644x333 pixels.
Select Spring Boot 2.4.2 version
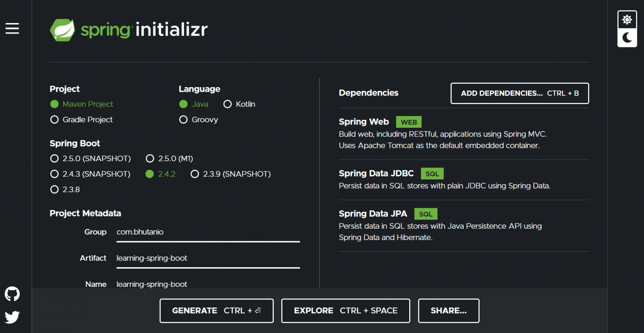point(161,174)
